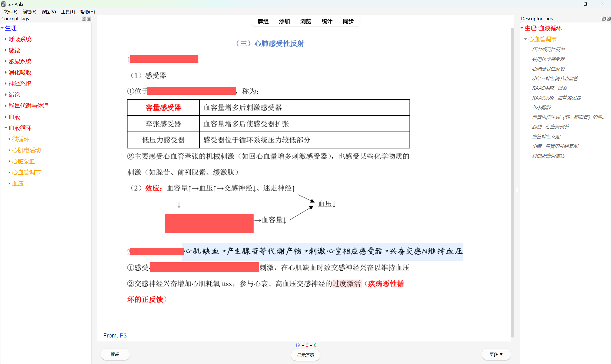Expand the 微循环 subtag
This screenshot has width=611, height=364.
[9, 139]
